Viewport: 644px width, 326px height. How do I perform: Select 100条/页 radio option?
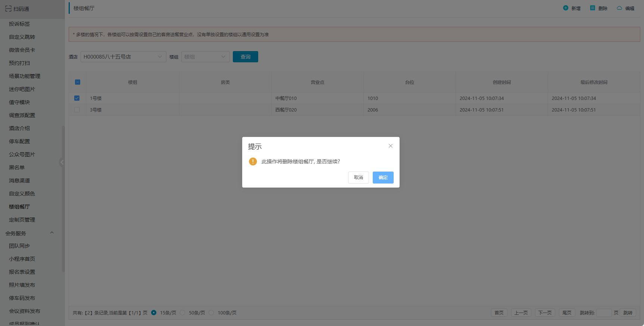tap(211, 313)
